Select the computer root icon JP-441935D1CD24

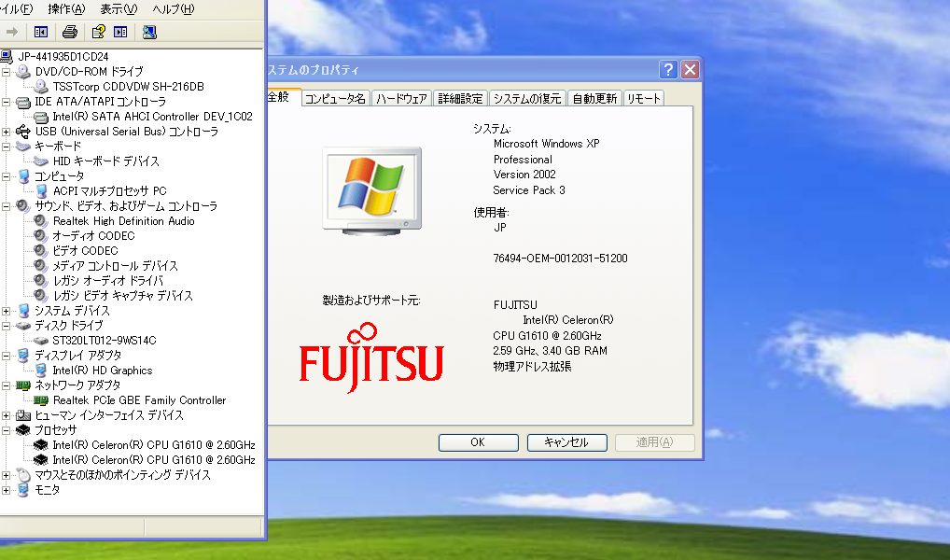click(x=6, y=56)
